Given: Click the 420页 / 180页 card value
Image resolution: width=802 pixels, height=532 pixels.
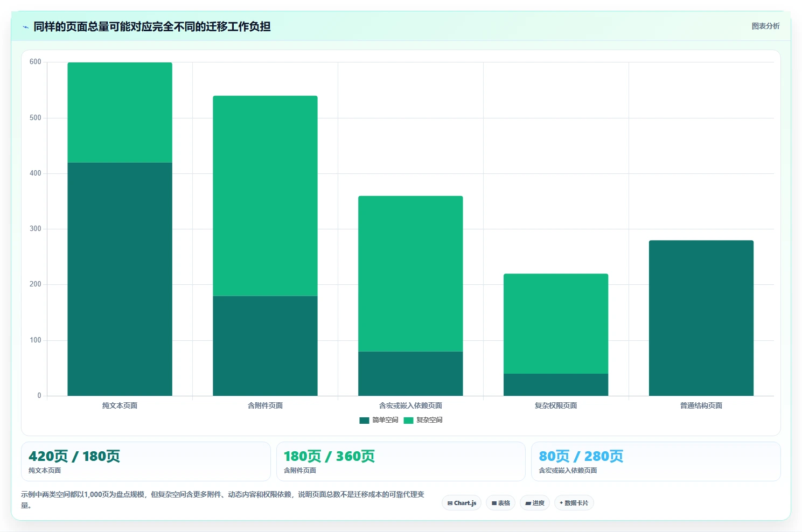Looking at the screenshot, I should (74, 456).
